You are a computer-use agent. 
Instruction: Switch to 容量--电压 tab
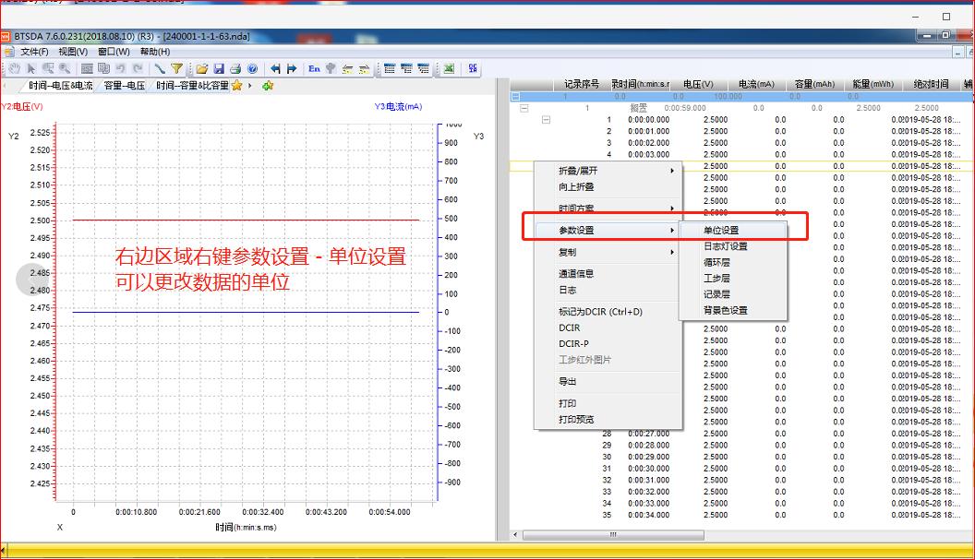pyautogui.click(x=125, y=86)
